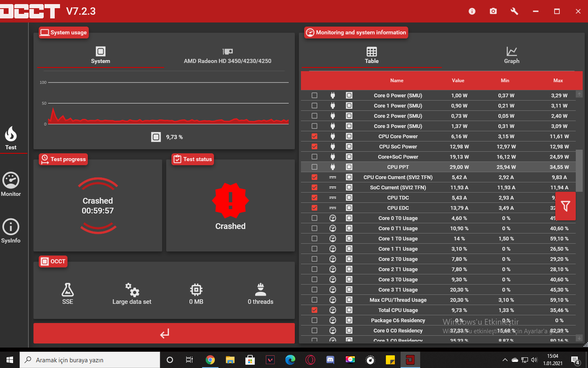Uncheck the CPU SoC Power checkbox
Screen dimensions: 588x368
coord(314,146)
